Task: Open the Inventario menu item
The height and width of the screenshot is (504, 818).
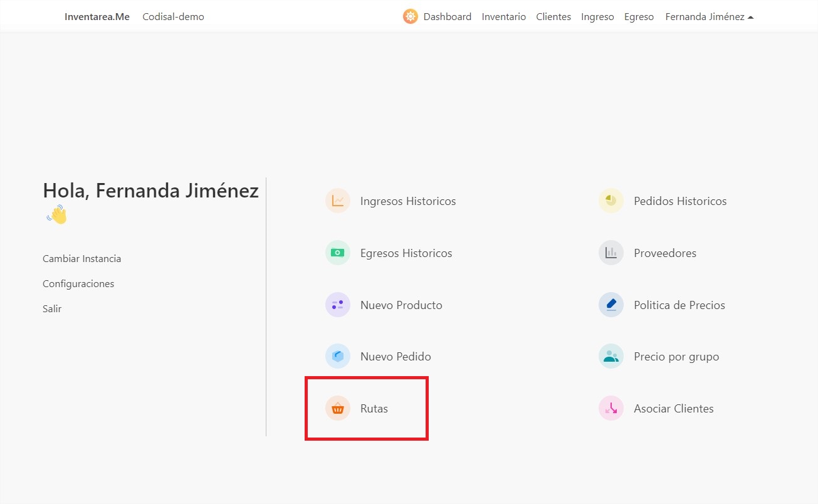Action: pyautogui.click(x=503, y=16)
